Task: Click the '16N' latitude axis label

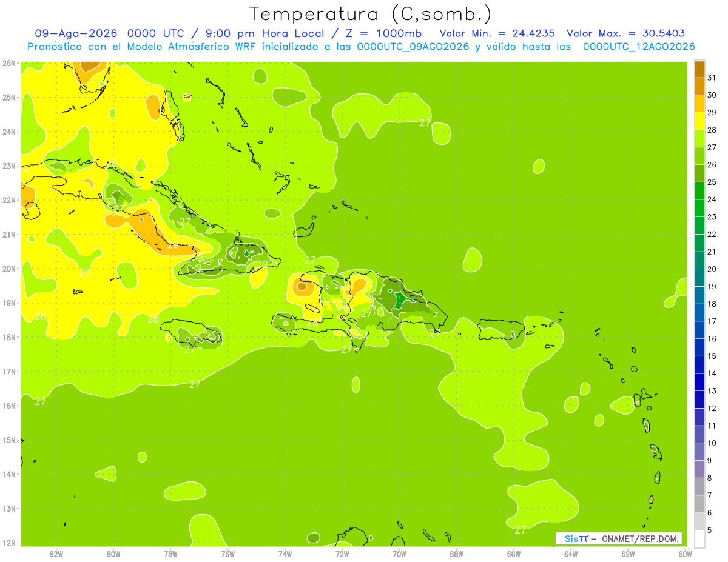Action: tap(9, 406)
